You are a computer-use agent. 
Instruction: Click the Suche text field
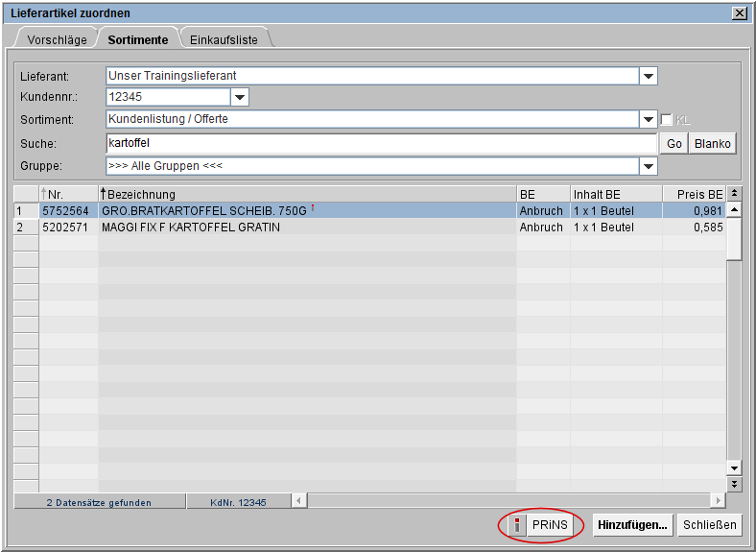click(380, 144)
